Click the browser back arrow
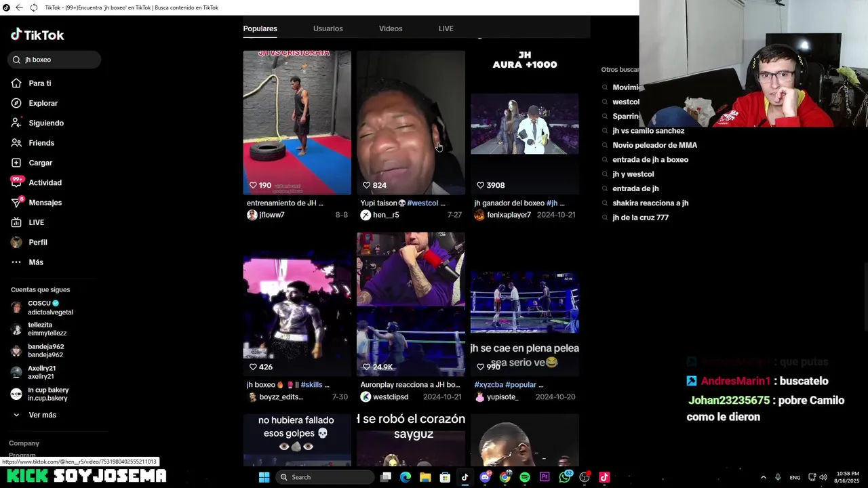This screenshot has width=868, height=488. (19, 7)
